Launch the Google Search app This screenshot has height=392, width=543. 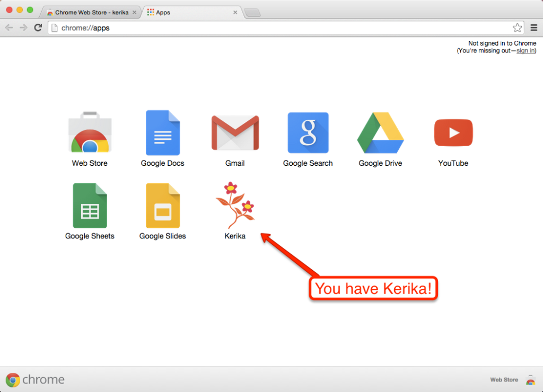pyautogui.click(x=308, y=132)
